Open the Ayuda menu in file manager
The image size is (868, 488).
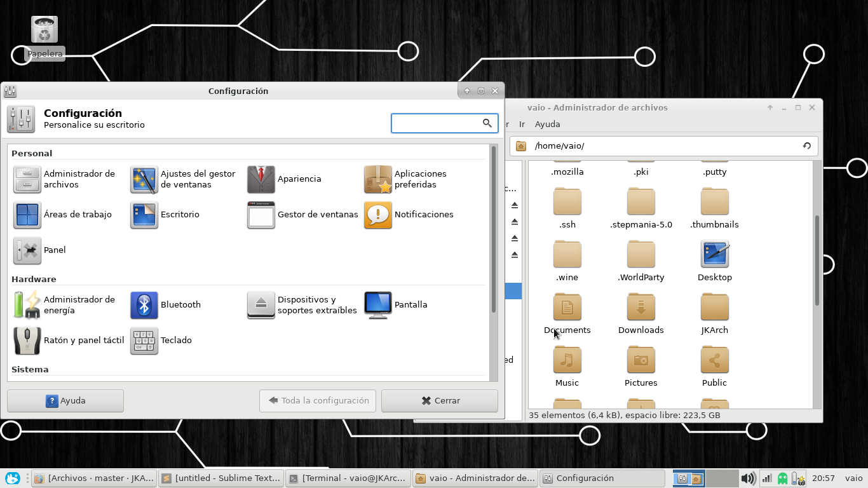[547, 124]
